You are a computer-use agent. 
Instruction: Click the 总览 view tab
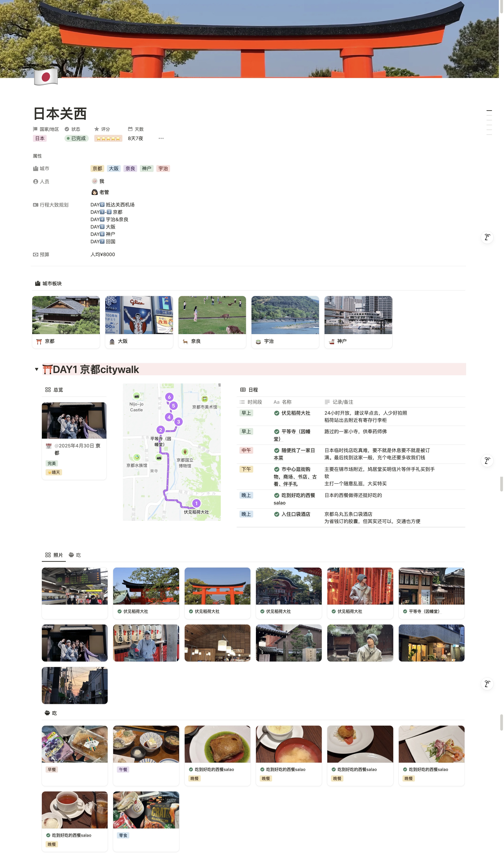54,390
